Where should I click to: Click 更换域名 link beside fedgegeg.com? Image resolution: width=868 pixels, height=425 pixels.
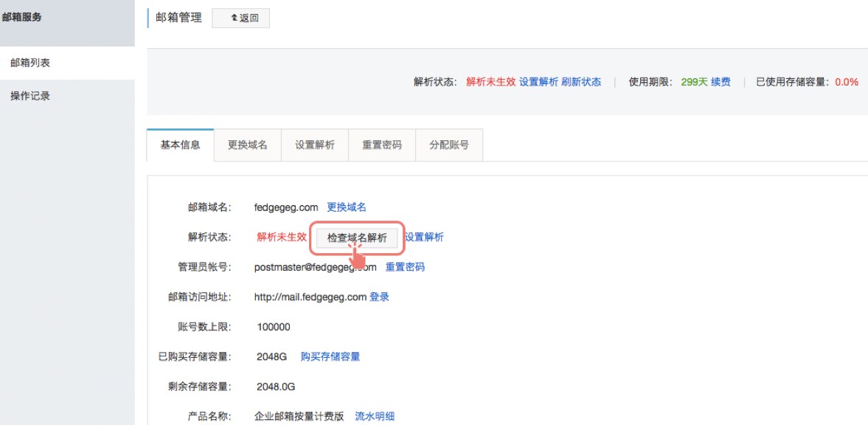tap(347, 207)
